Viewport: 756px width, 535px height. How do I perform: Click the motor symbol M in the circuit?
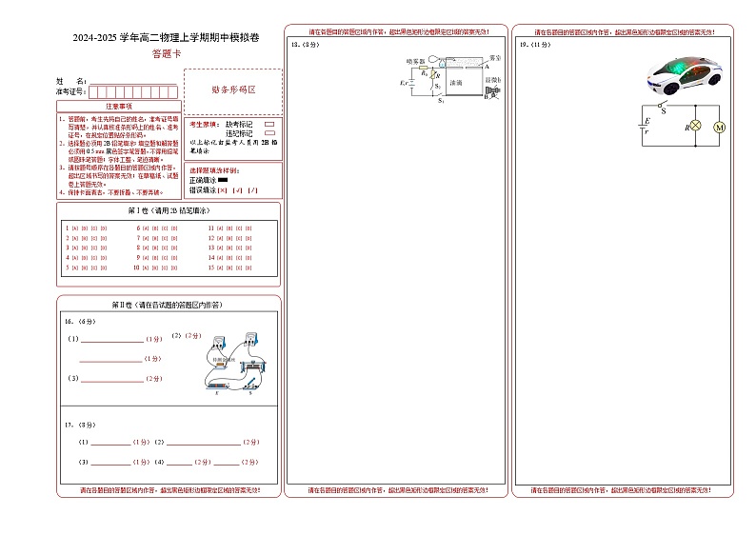(x=720, y=127)
